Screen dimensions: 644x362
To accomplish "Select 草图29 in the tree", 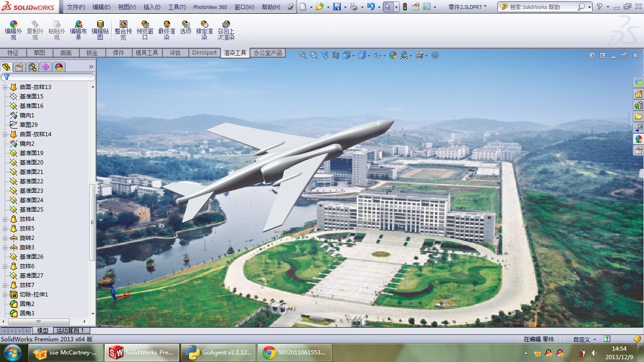I will (28, 125).
